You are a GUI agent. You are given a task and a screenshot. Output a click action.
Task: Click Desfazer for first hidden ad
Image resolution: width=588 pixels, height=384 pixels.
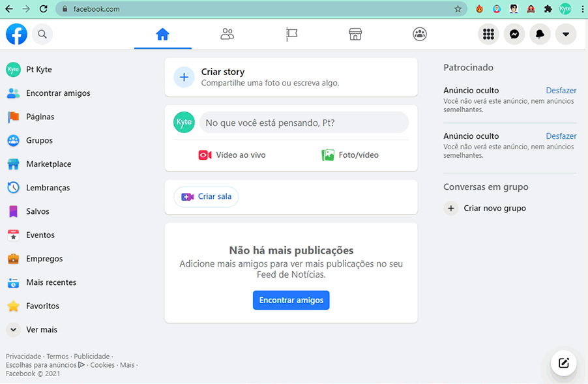[561, 91]
